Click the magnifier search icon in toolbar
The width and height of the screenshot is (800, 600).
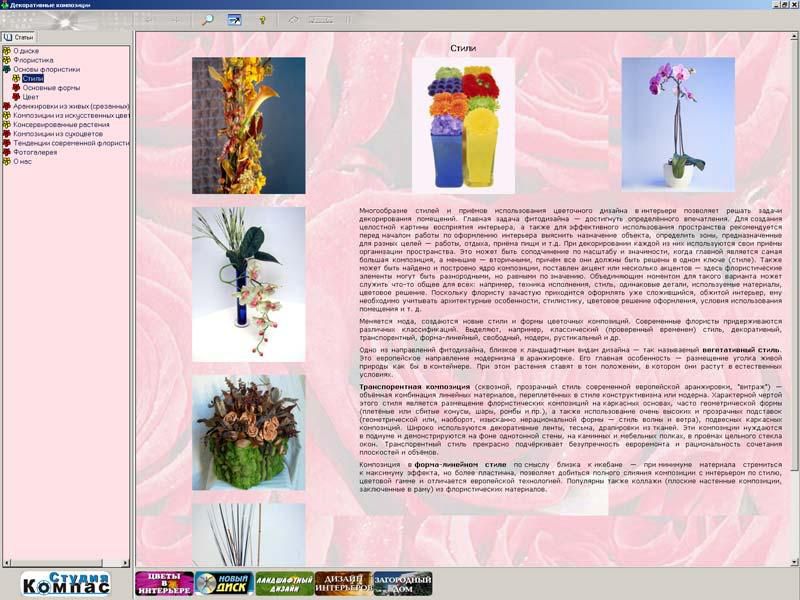point(207,19)
